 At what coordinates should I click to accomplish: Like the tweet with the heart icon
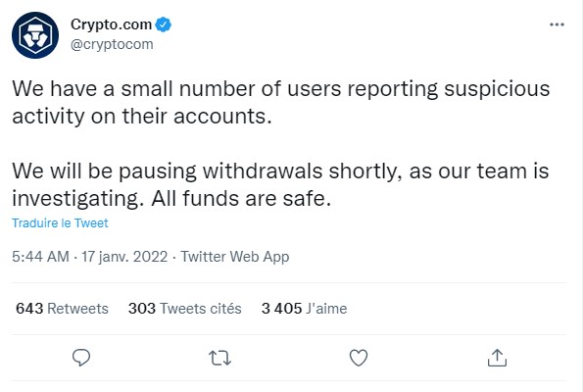click(x=359, y=358)
